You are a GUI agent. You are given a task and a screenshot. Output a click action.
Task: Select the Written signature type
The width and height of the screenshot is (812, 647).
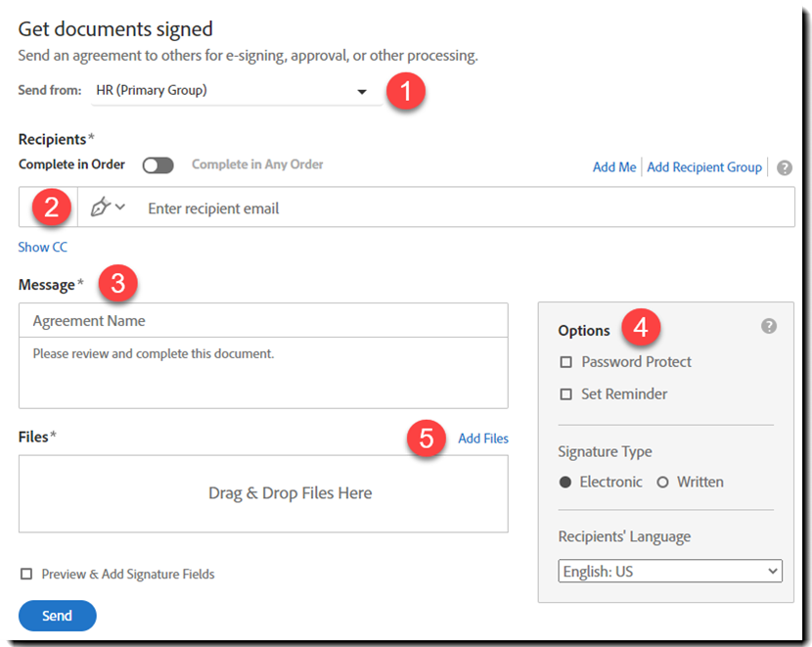(x=662, y=483)
